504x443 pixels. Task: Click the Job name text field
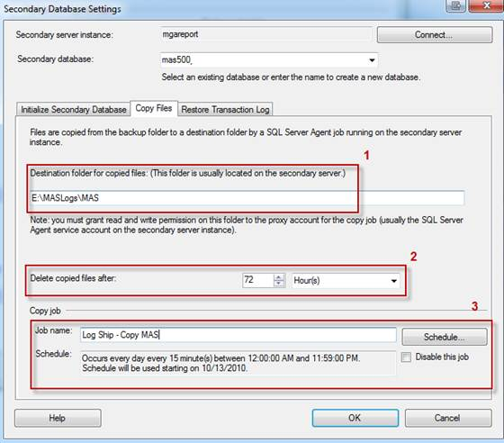pos(238,335)
